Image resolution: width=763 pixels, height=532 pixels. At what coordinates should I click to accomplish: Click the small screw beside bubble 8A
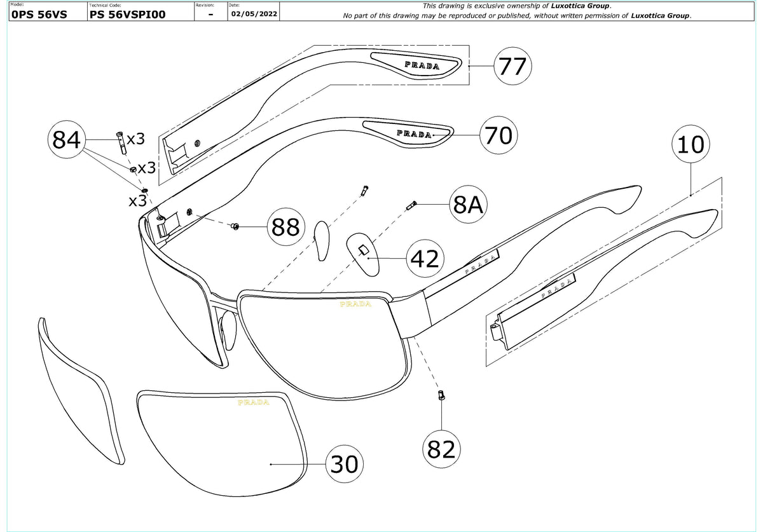411,205
